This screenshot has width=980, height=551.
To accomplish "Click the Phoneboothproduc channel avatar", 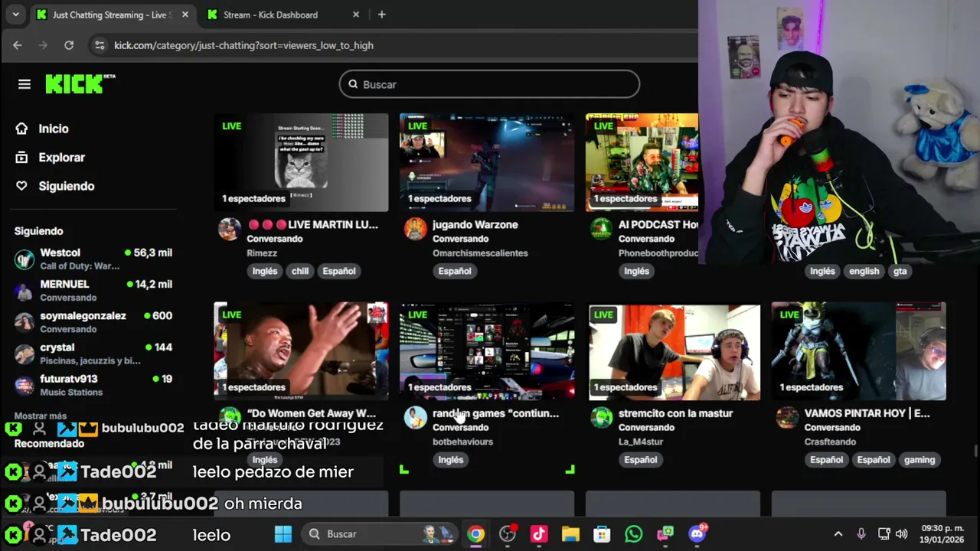I will tap(602, 229).
